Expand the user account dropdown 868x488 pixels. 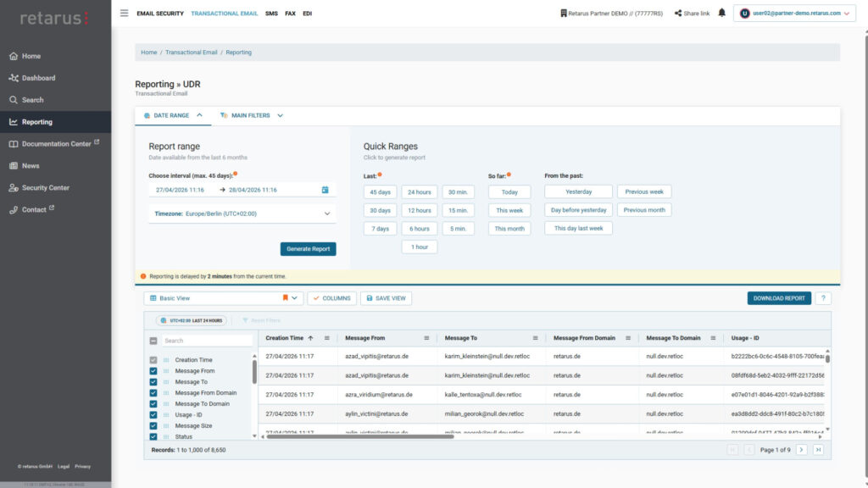(846, 14)
